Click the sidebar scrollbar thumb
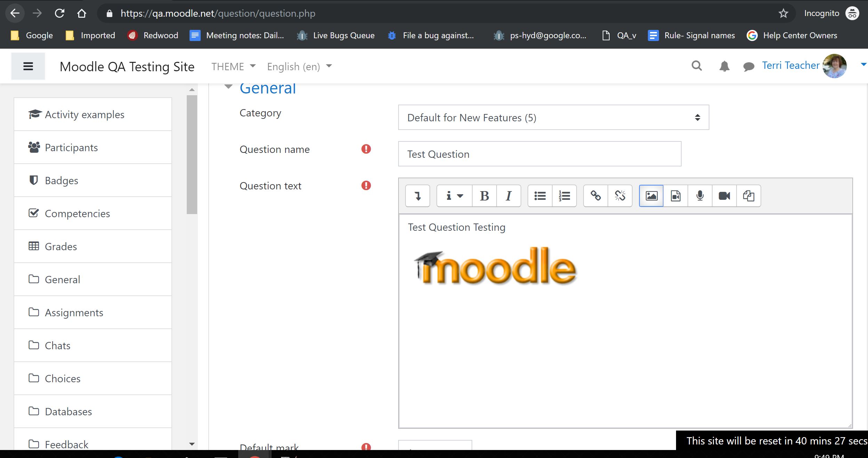 [192, 155]
